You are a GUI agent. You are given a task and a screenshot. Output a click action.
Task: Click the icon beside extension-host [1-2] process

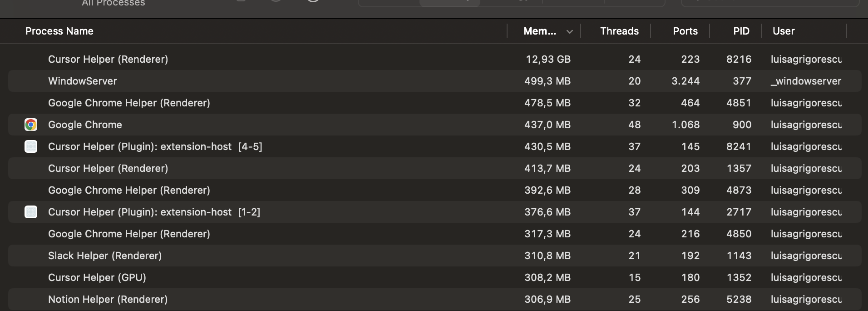31,212
